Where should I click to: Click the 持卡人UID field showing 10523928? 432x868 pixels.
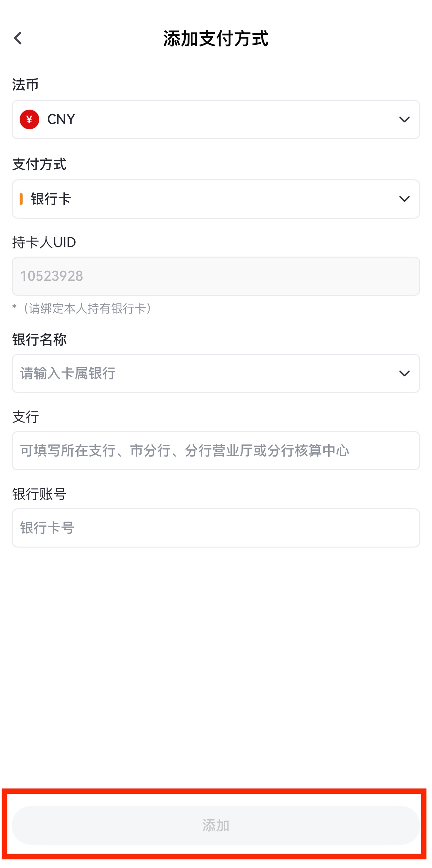pyautogui.click(x=216, y=276)
